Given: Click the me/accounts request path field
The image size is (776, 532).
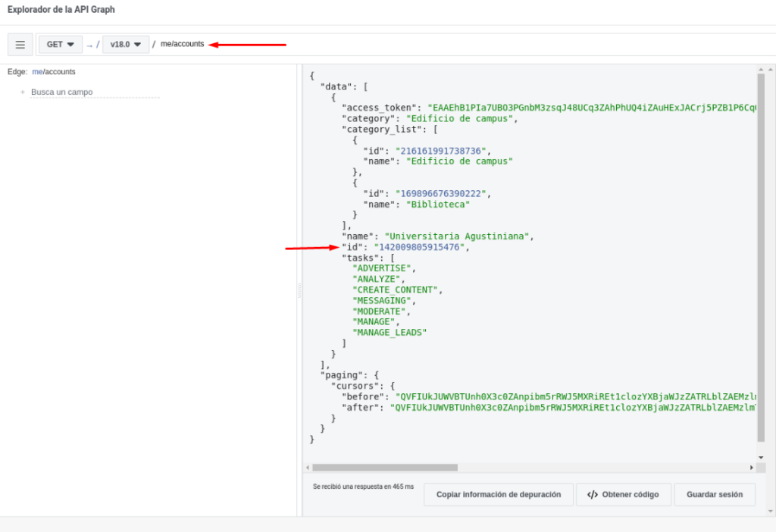Looking at the screenshot, I should click(x=182, y=44).
